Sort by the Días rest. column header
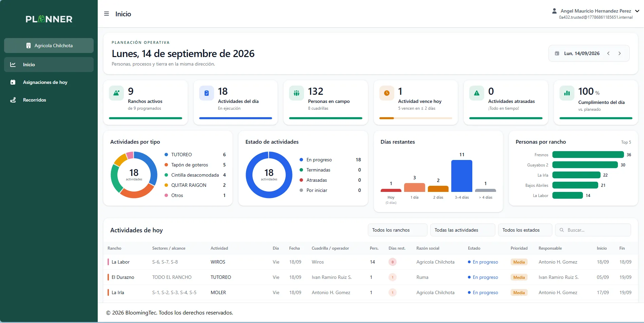Screen dimensions: 644x323 pyautogui.click(x=397, y=248)
